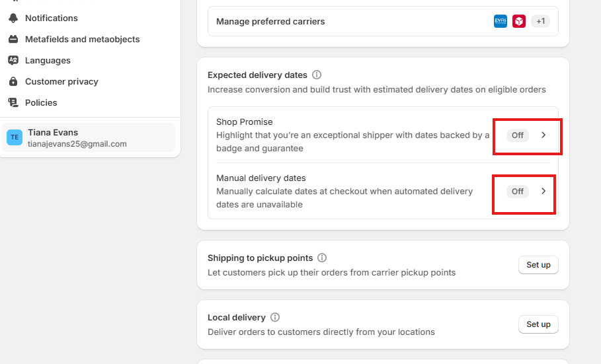The width and height of the screenshot is (601, 364).
Task: Click the Metafields and metaobjects icon
Action: [x=13, y=39]
